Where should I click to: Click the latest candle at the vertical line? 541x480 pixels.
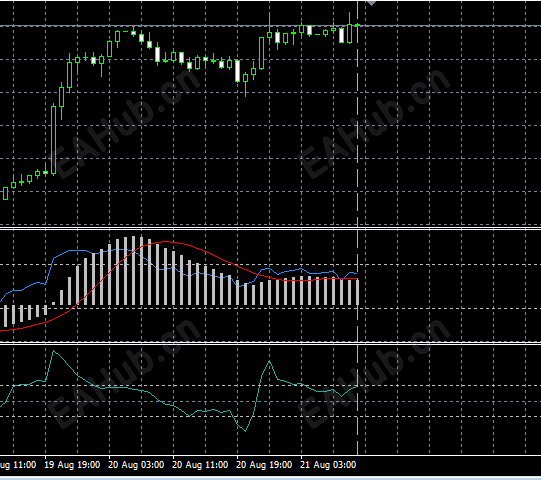[358, 25]
